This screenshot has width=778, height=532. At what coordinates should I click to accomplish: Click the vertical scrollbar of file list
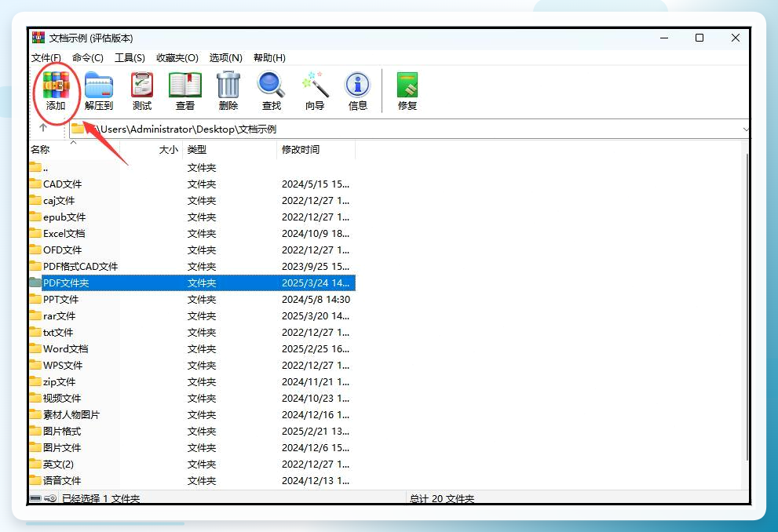click(747, 308)
